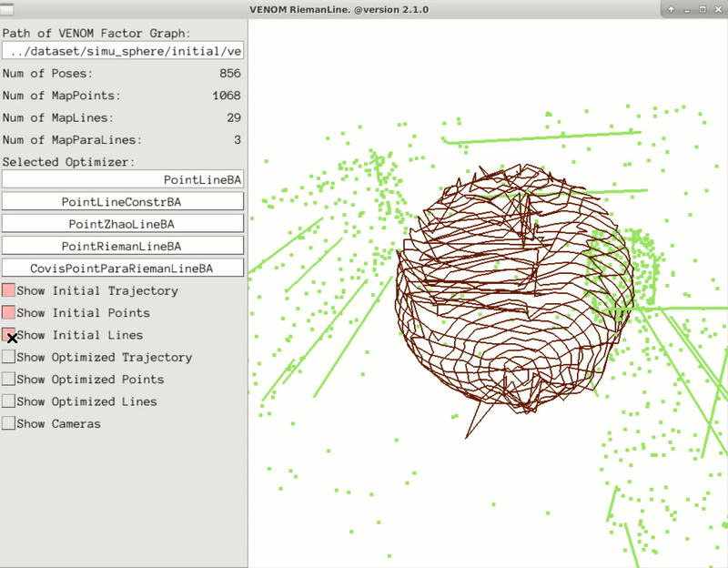The height and width of the screenshot is (568, 728).
Task: Uncheck Show Initial Lines
Action: click(x=9, y=335)
